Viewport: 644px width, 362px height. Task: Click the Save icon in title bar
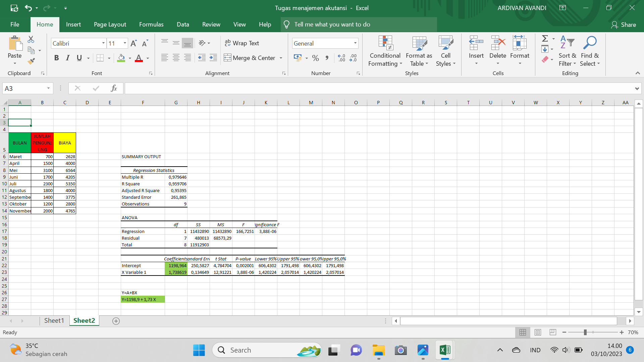pos(14,8)
